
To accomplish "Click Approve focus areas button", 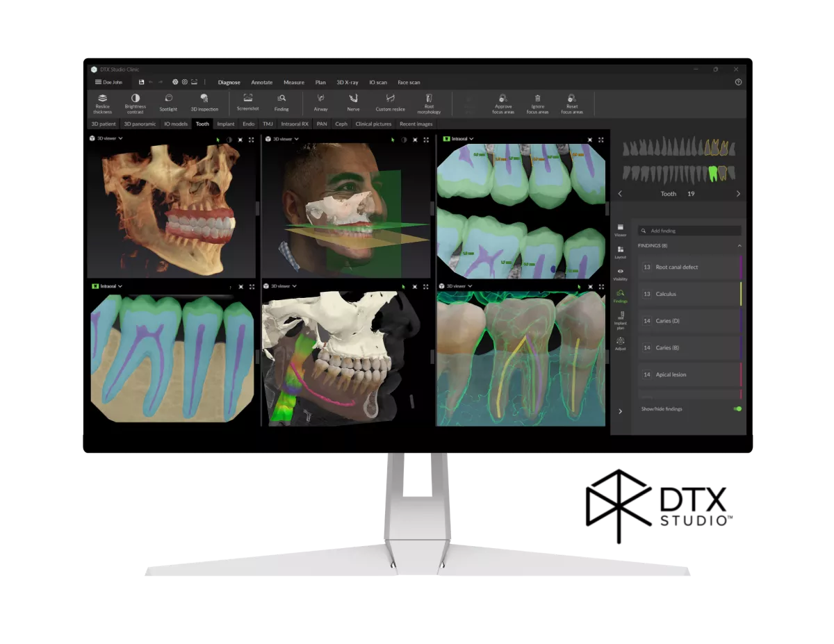I will [x=502, y=103].
